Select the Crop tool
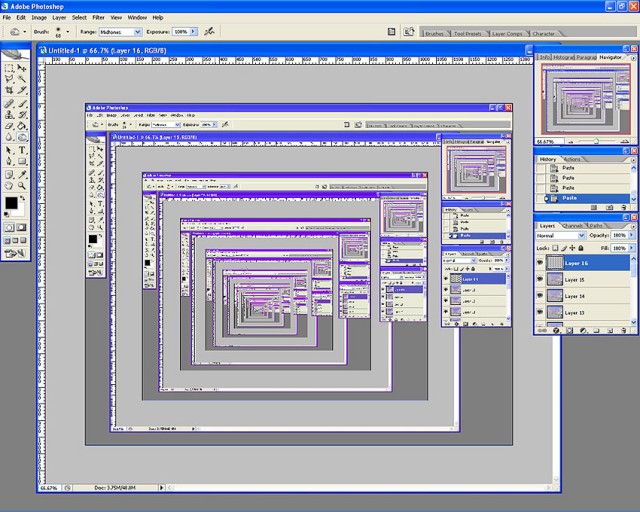640x512 pixels. click(9, 90)
